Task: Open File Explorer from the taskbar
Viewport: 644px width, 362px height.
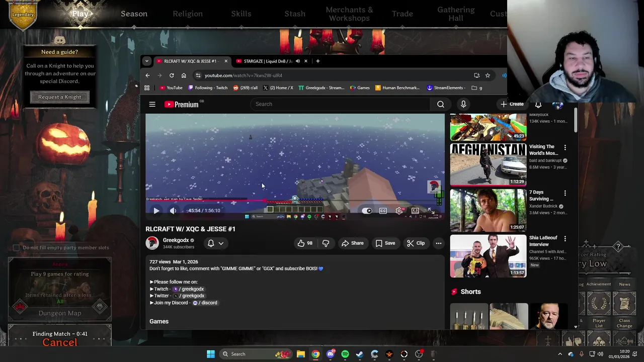Action: tap(300, 354)
